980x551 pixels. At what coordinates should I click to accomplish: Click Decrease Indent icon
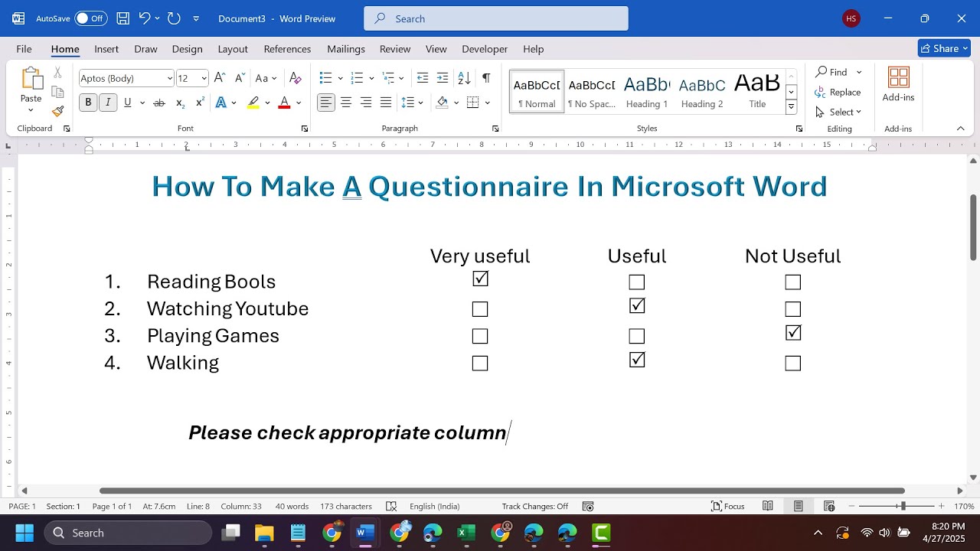[x=423, y=78]
